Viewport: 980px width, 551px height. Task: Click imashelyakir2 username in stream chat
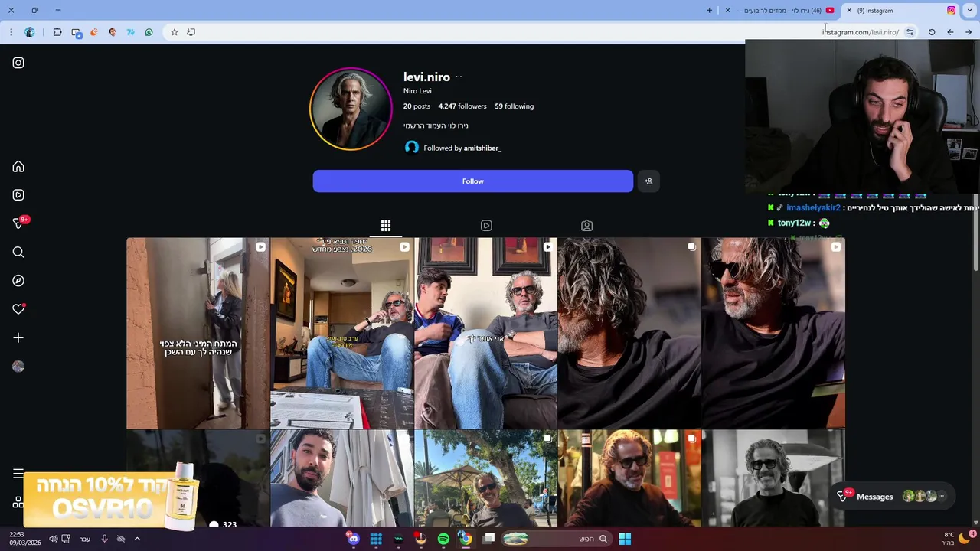click(813, 208)
